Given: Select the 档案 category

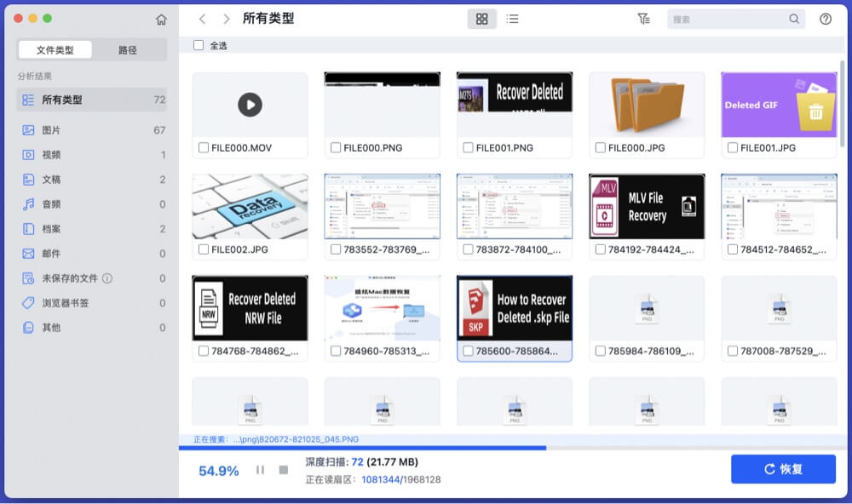Looking at the screenshot, I should click(51, 229).
